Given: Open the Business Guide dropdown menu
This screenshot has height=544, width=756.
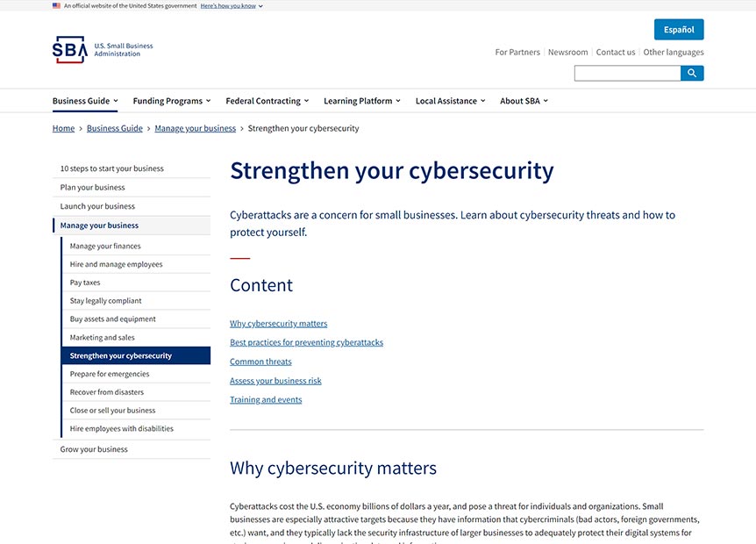Looking at the screenshot, I should [85, 101].
